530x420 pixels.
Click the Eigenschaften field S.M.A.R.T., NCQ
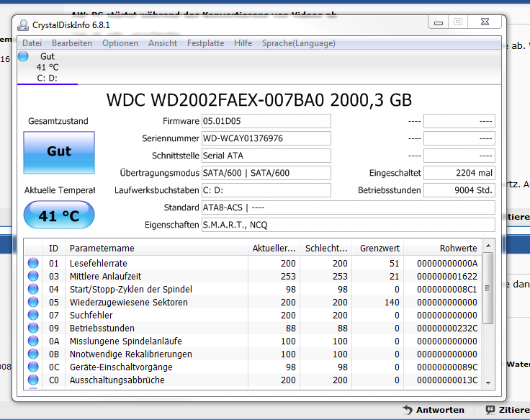[x=349, y=225]
